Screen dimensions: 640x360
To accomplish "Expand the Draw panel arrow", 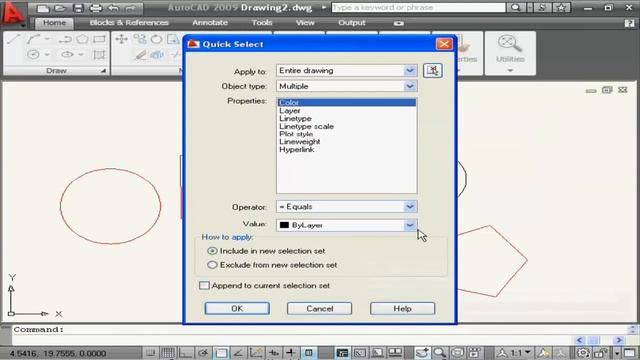I will click(x=103, y=71).
